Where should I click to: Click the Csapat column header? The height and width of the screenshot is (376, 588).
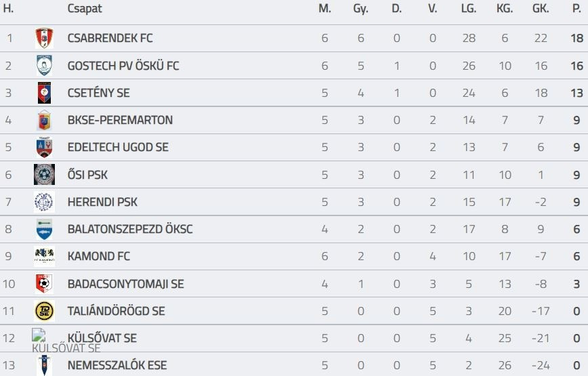[x=85, y=9]
